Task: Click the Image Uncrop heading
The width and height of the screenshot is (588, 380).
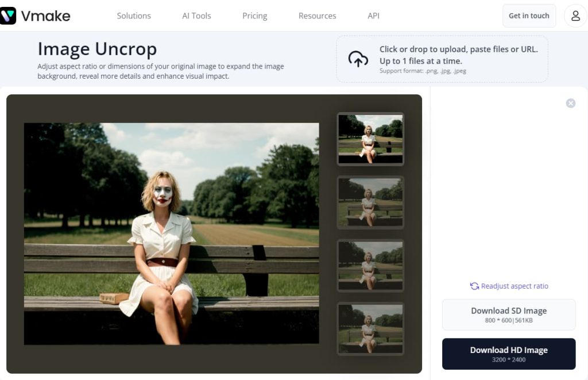Action: coord(97,49)
